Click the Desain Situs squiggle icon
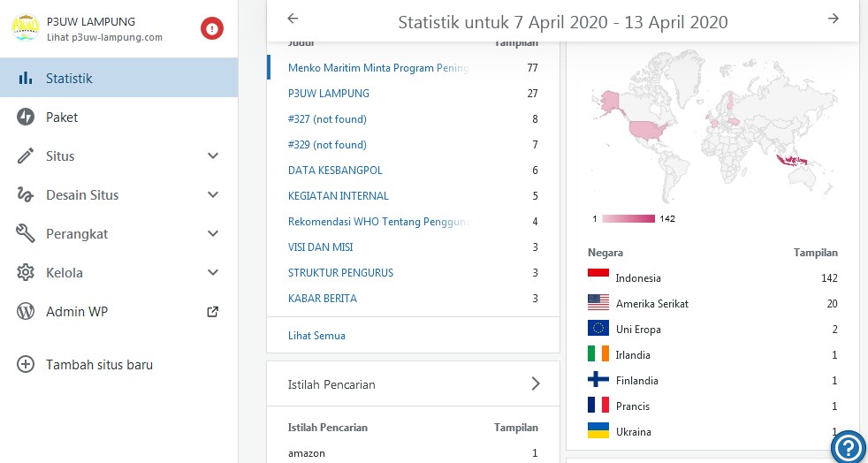Image resolution: width=868 pixels, height=463 pixels. tap(26, 194)
